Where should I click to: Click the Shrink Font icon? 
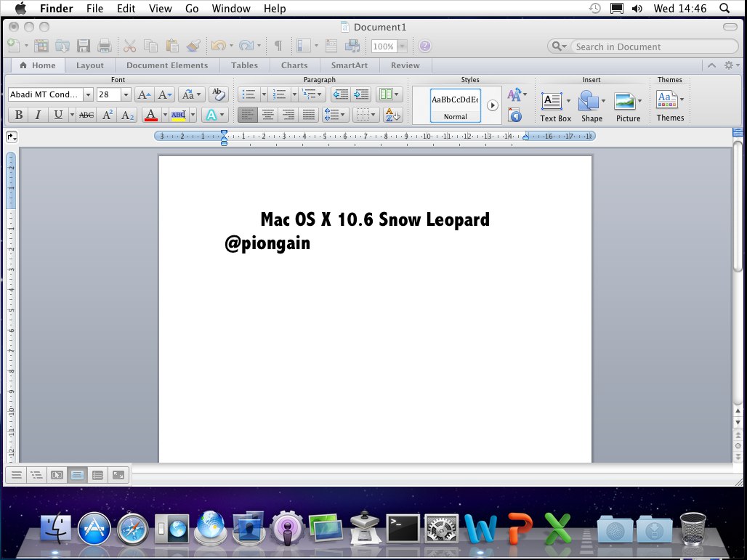165,94
